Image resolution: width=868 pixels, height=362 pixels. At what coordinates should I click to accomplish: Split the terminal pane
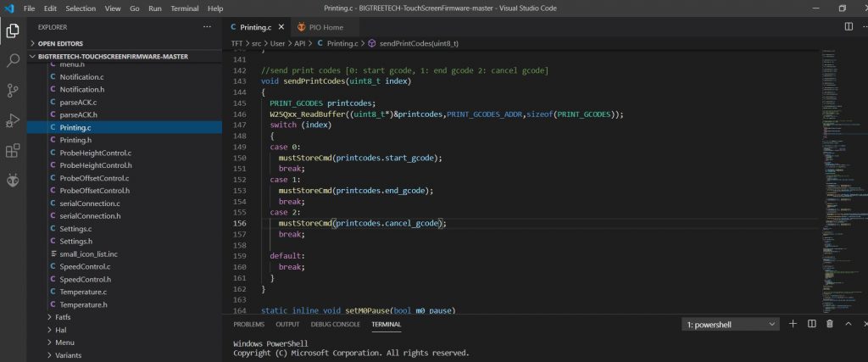[x=811, y=324]
